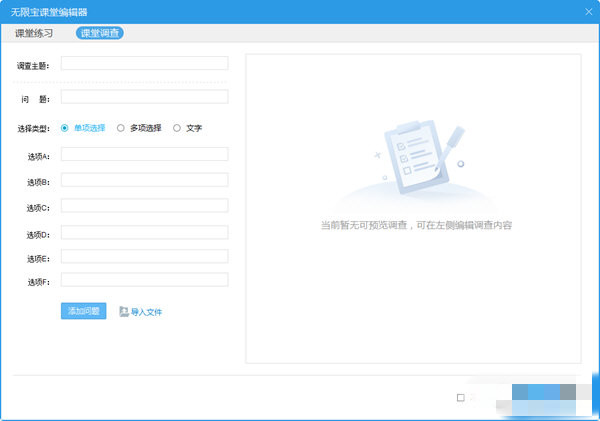The height and width of the screenshot is (421, 600).
Task: Click the 选项B input box
Action: click(145, 180)
